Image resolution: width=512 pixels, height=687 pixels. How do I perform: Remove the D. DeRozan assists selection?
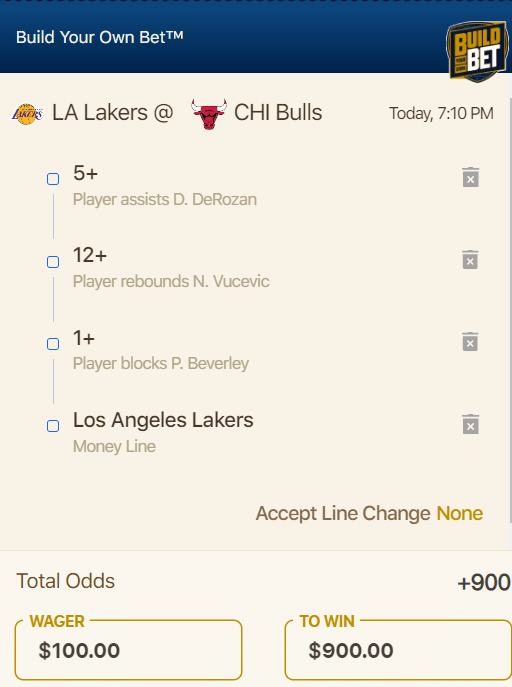click(x=470, y=177)
